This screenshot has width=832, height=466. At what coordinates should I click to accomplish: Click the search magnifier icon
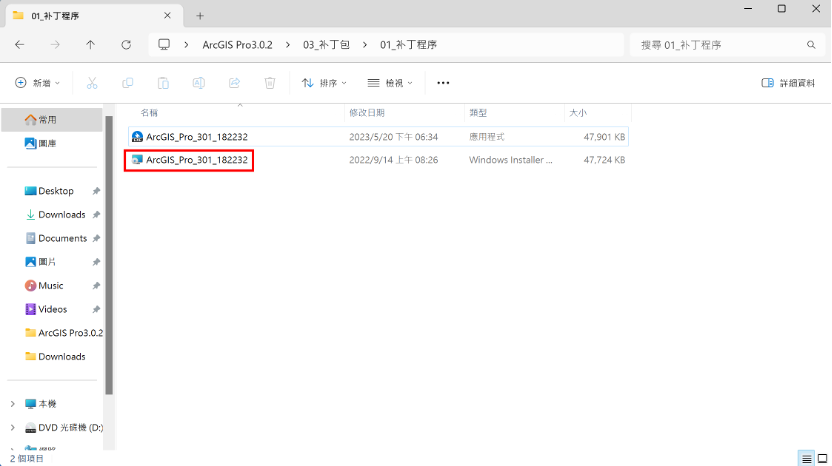coord(811,45)
